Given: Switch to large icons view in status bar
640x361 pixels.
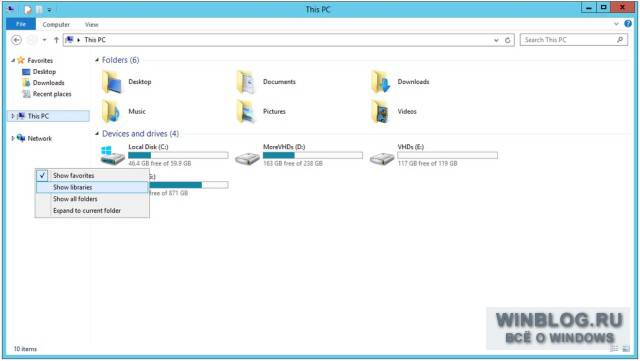Looking at the screenshot, I should coord(626,349).
